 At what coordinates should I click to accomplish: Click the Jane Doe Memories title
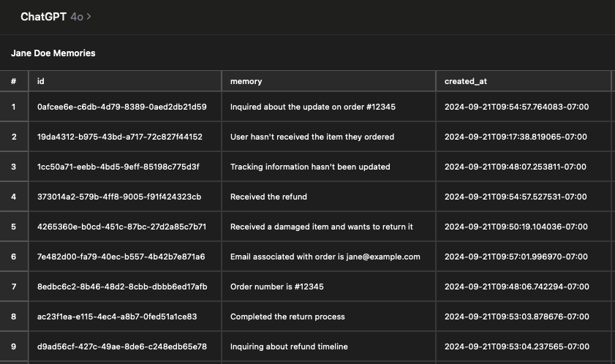tap(53, 53)
